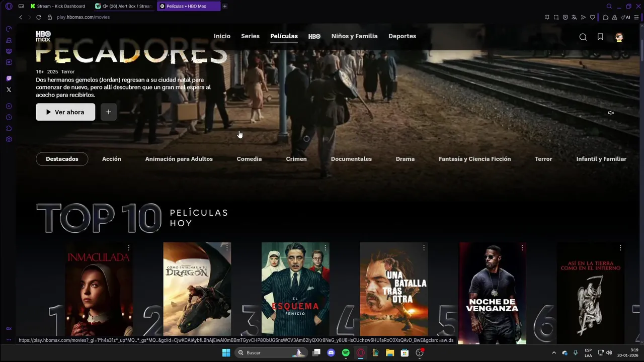Open Deportes section

pyautogui.click(x=402, y=36)
